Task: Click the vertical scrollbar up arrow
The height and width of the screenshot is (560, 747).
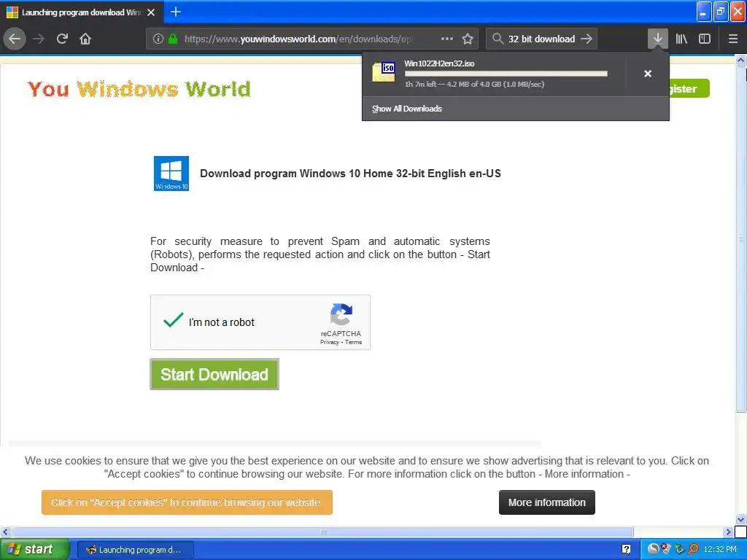Action: [741, 61]
